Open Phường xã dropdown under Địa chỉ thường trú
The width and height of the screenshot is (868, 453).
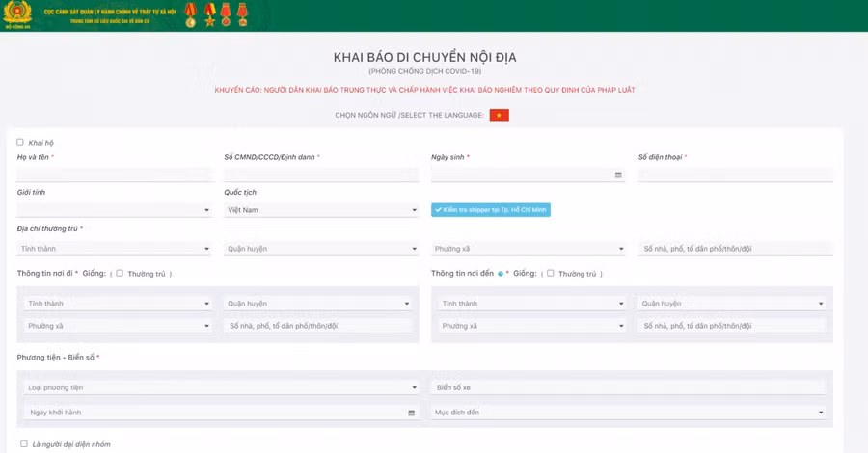click(x=529, y=249)
